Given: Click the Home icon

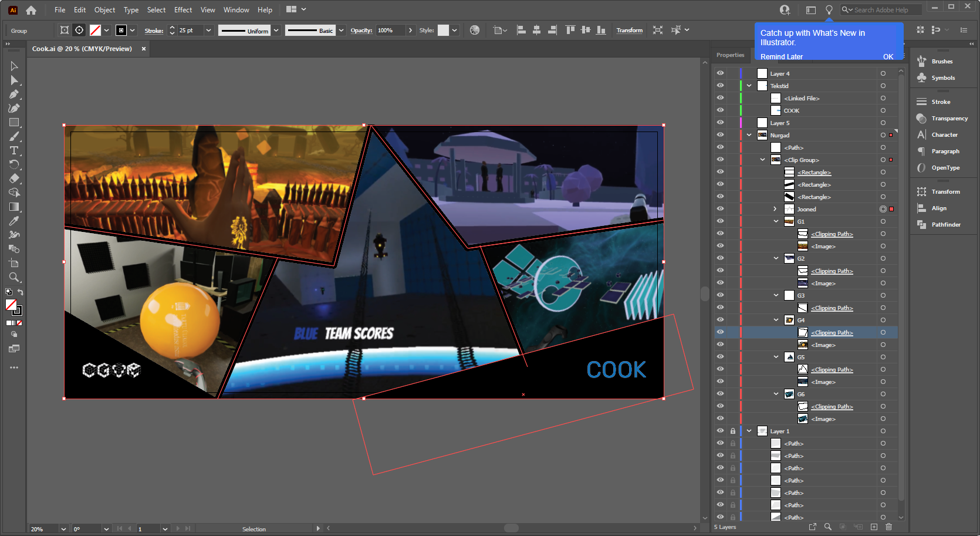Looking at the screenshot, I should [x=31, y=10].
